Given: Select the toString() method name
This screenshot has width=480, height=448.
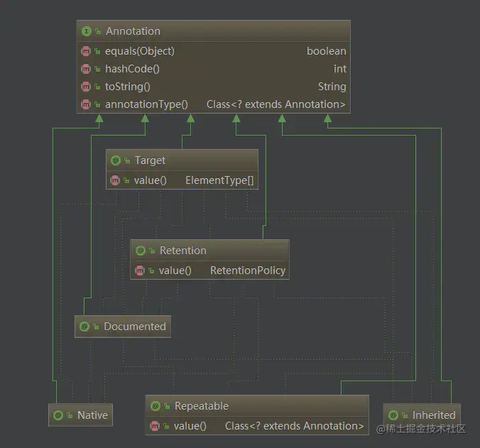Looking at the screenshot, I should coord(128,87).
